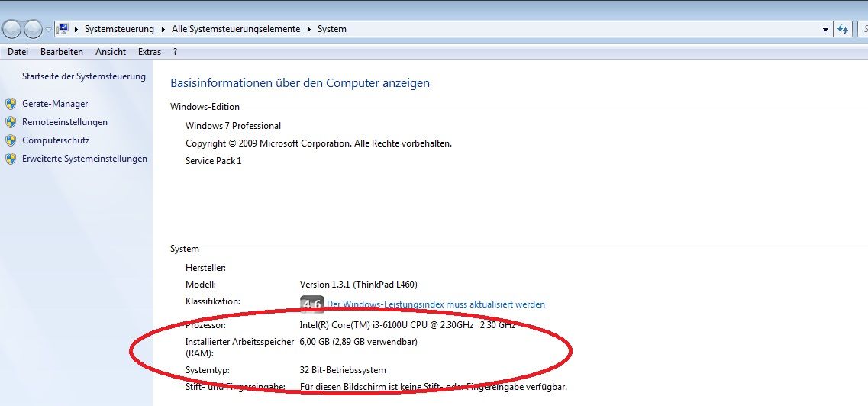The width and height of the screenshot is (868, 406).
Task: Click RAM value 6,00 GB (2,89 GB verwendbar)
Action: (359, 342)
